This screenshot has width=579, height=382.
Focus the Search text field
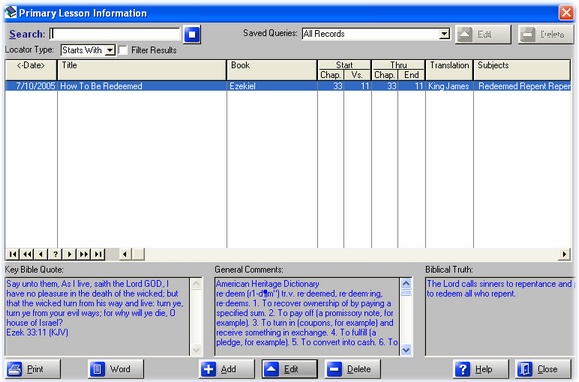coord(115,34)
